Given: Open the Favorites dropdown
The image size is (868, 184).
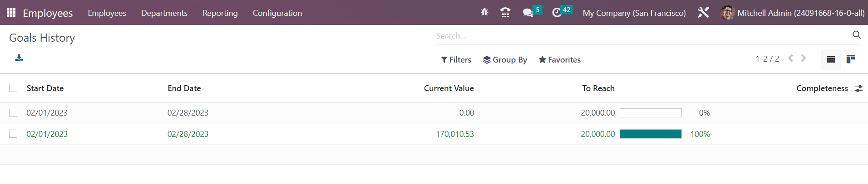Looking at the screenshot, I should (559, 60).
